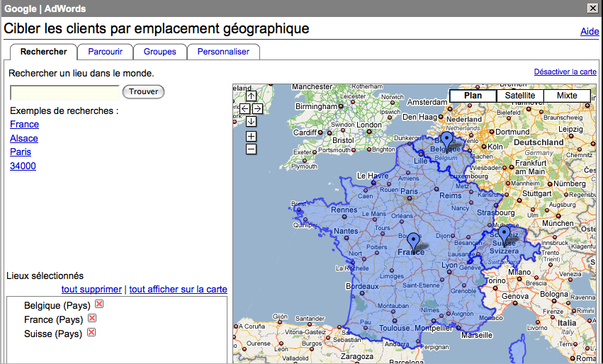
Task: Pan the map up with arrow
Action: tap(251, 96)
